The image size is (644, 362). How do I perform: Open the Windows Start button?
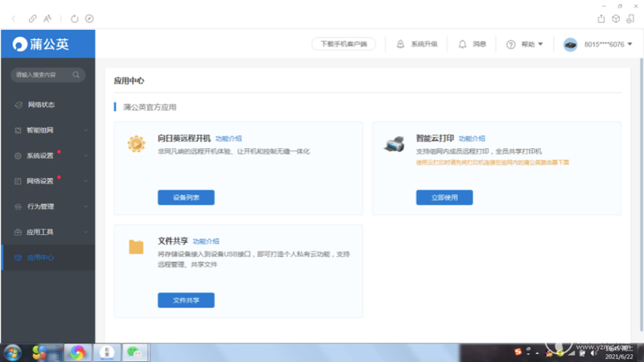[x=13, y=352]
